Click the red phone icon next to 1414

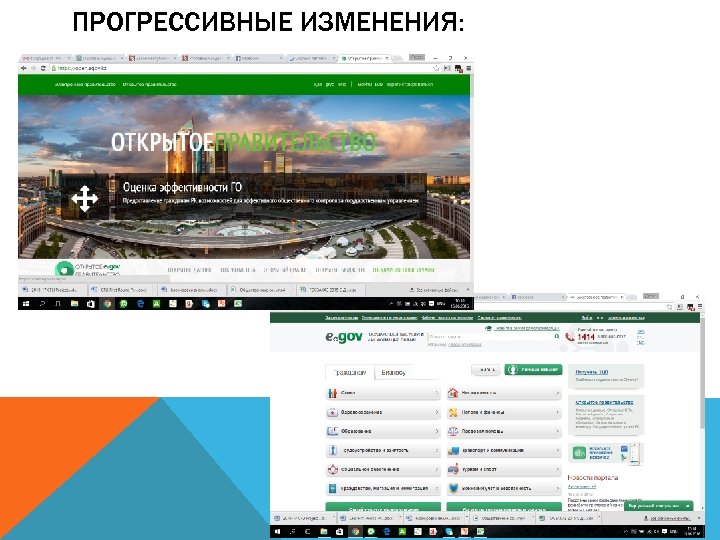[x=570, y=337]
